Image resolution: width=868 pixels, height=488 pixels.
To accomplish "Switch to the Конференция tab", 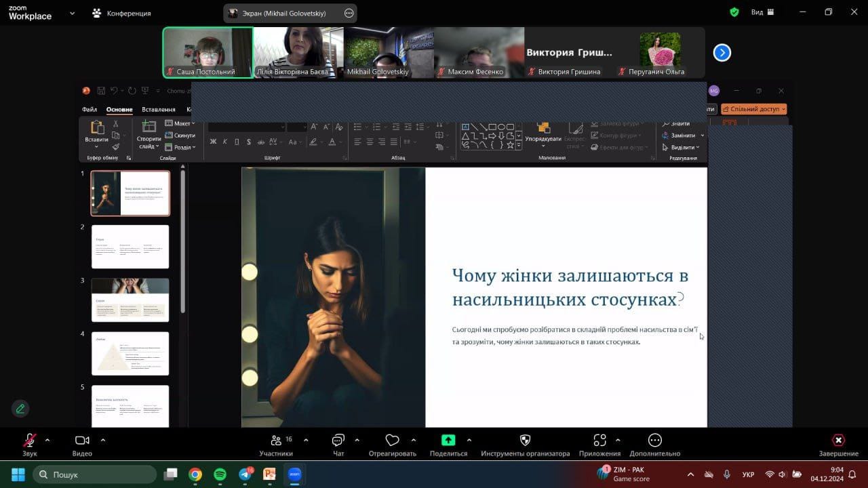I will pos(122,13).
